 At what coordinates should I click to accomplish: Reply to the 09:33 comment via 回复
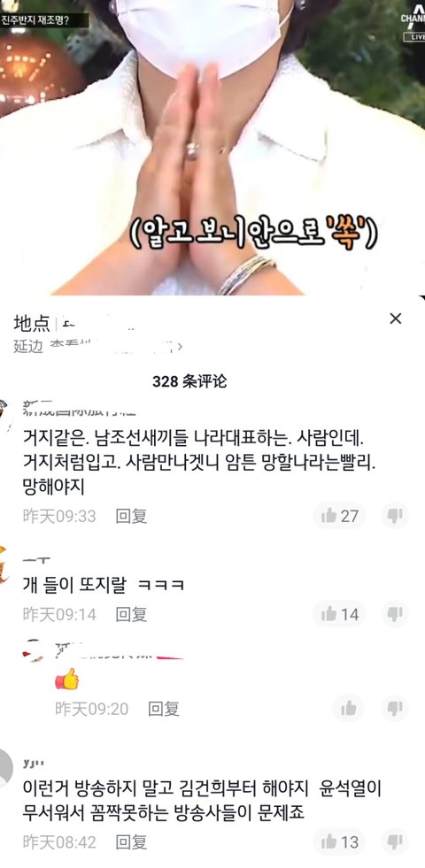[x=131, y=516]
